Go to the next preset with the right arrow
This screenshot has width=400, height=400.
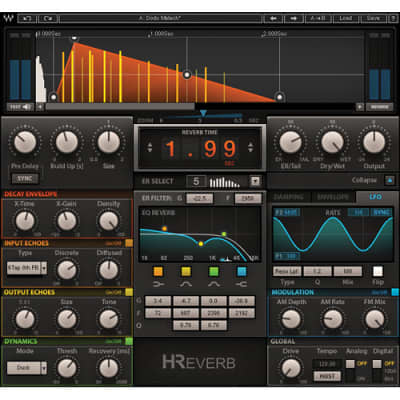294,19
